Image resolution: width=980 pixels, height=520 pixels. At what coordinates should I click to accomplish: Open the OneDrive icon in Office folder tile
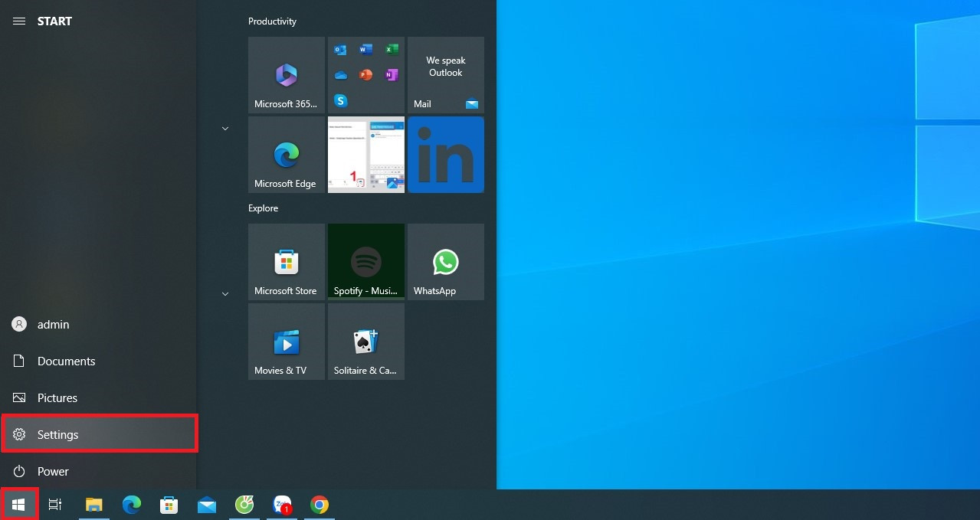click(x=341, y=75)
